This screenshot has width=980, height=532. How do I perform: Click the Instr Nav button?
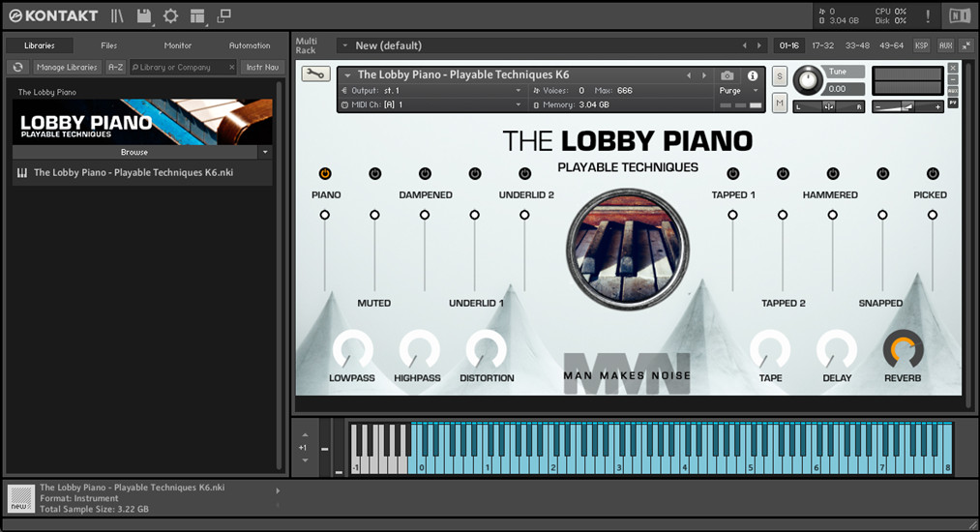tap(262, 67)
